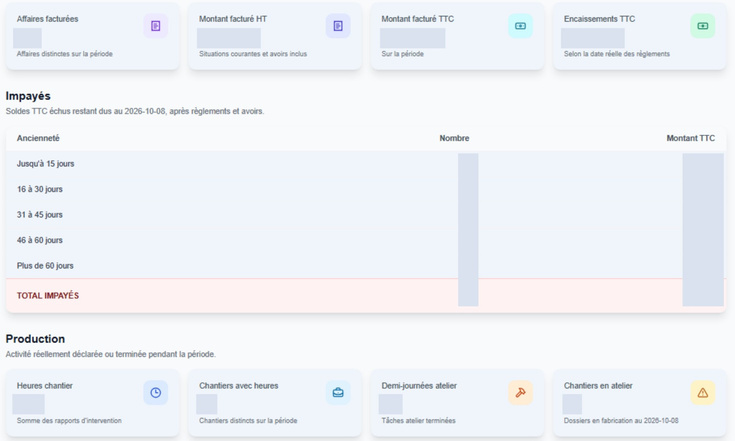735x441 pixels.
Task: Click 'Dossiers en fabrication au 2026-10-08' caption
Action: tap(621, 421)
